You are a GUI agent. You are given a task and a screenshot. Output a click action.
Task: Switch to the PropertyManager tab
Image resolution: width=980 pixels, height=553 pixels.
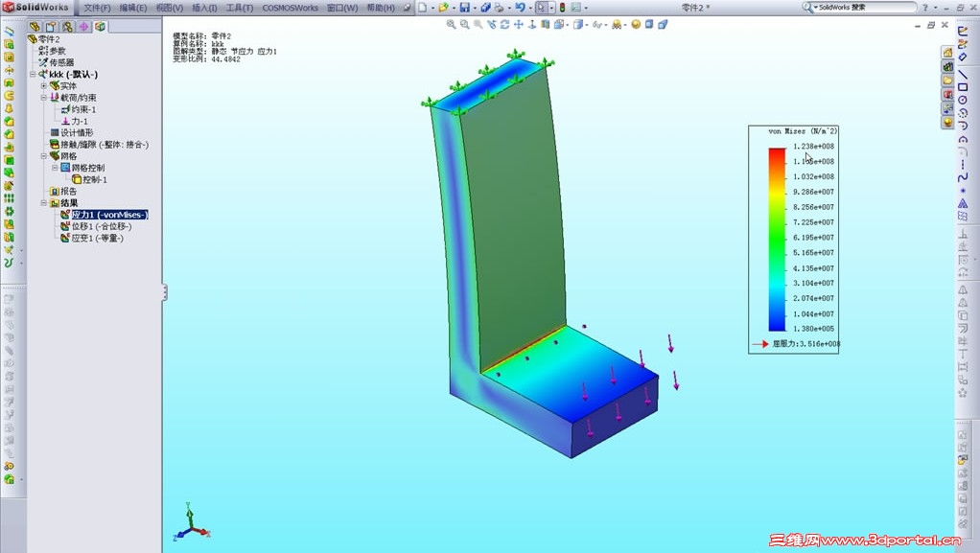click(51, 26)
